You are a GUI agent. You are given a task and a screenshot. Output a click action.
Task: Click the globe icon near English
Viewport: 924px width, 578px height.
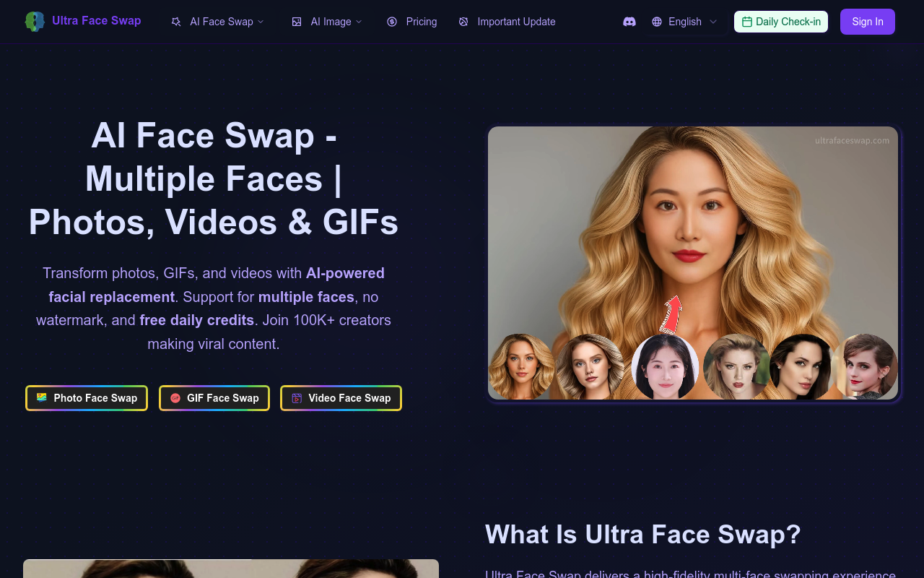(657, 22)
